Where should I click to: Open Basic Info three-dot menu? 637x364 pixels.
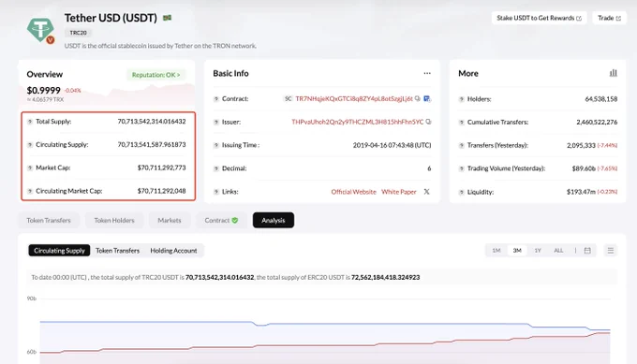pyautogui.click(x=427, y=73)
